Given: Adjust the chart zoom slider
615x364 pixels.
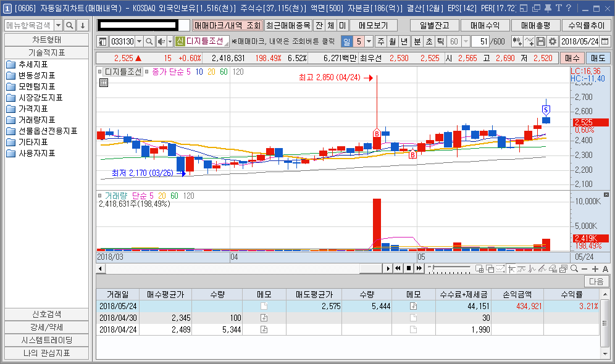Looking at the screenshot, I should [450, 269].
